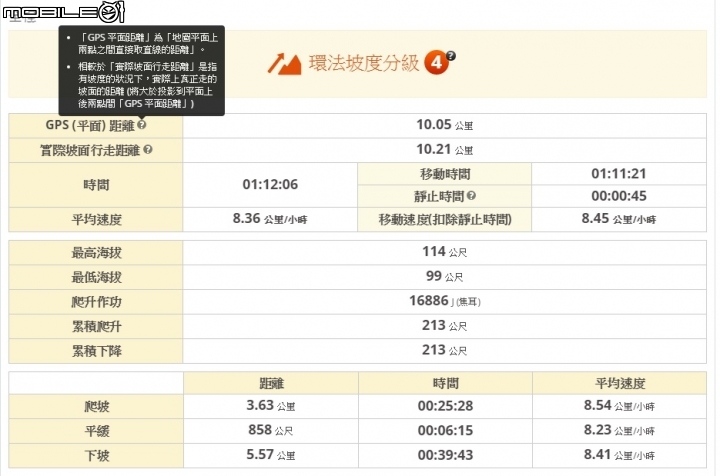Click help icon beside 靜止時間
This screenshot has height=476, width=720.
click(471, 196)
